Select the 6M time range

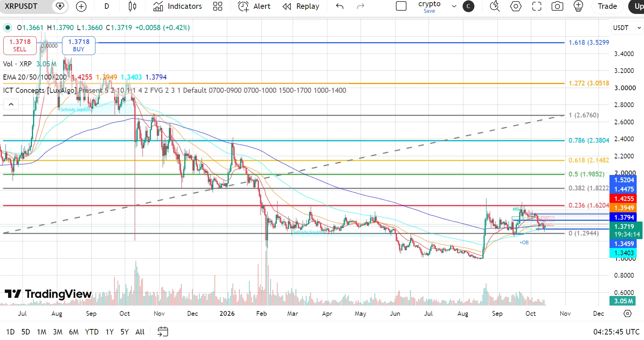point(74,332)
